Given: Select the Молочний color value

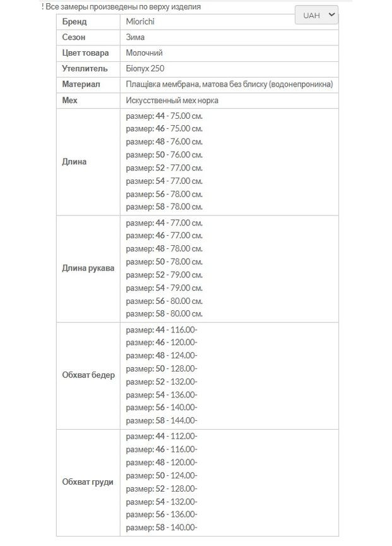Looking at the screenshot, I should (x=145, y=53).
